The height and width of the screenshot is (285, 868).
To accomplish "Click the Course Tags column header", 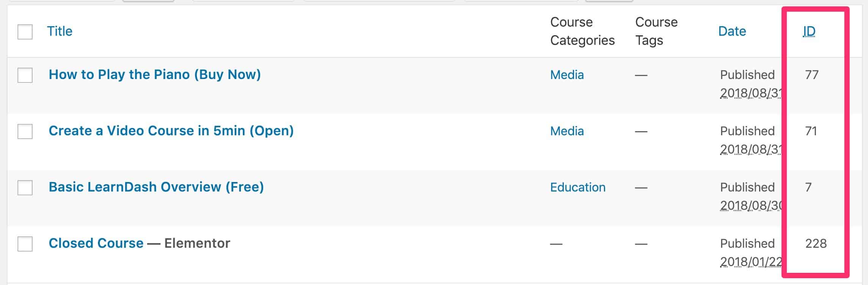I will 656,32.
